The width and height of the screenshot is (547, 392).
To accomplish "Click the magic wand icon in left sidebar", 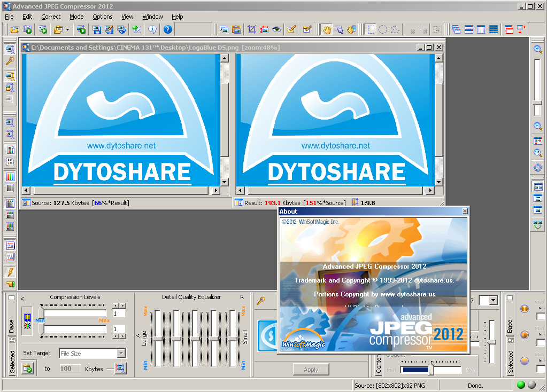I will pos(10,61).
